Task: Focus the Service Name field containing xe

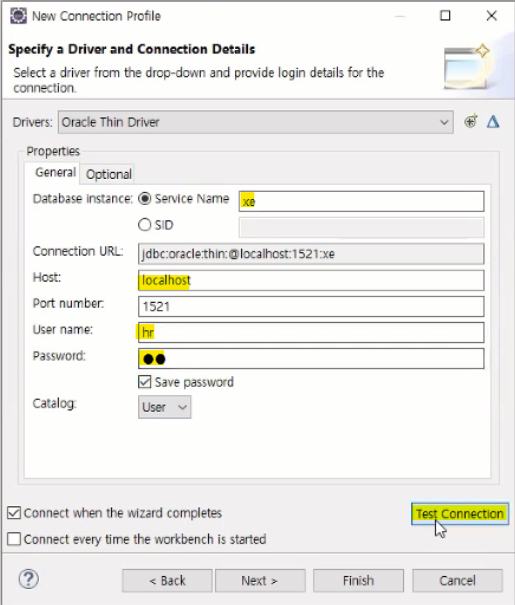Action: click(361, 201)
